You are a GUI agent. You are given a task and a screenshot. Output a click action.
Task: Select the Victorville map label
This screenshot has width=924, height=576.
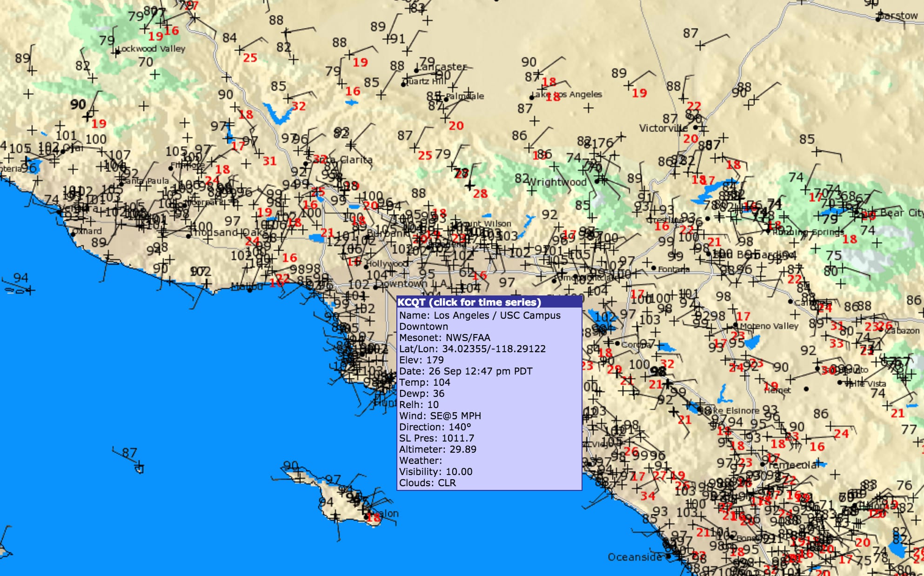click(663, 128)
